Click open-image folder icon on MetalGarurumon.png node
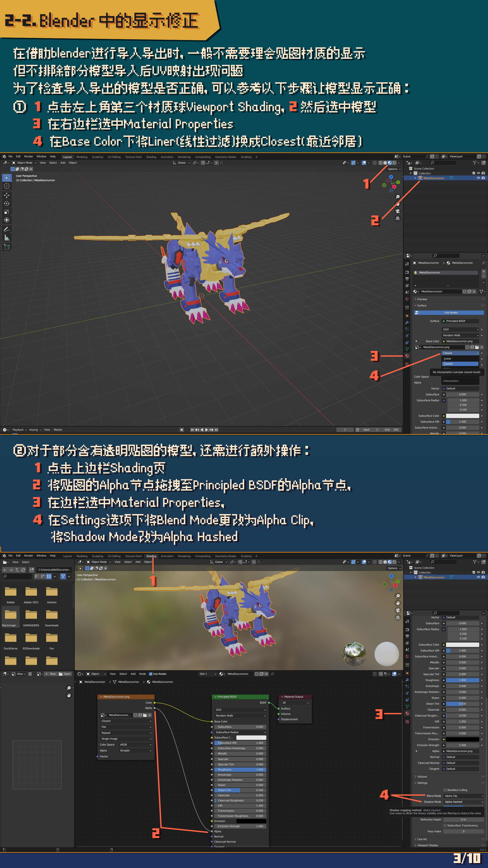The width and height of the screenshot is (488, 868). click(145, 715)
